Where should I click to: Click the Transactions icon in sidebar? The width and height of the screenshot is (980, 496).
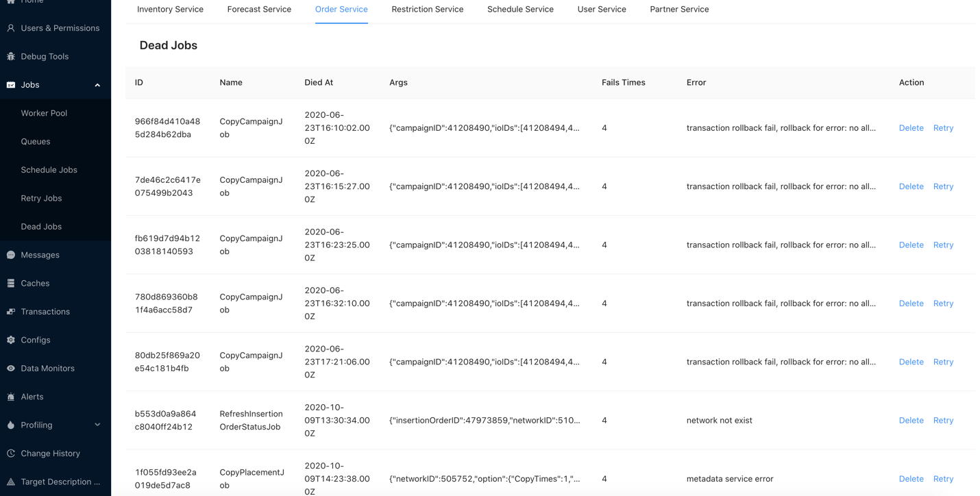pyautogui.click(x=11, y=312)
